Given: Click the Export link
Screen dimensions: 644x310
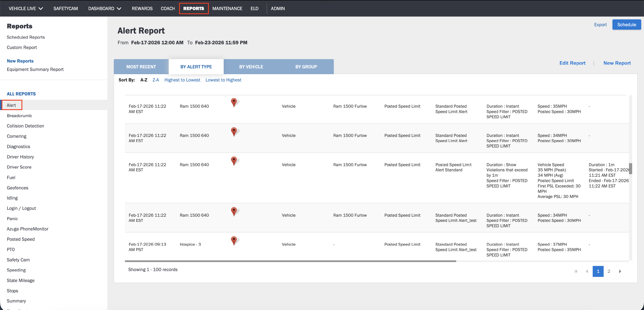Looking at the screenshot, I should pyautogui.click(x=600, y=25).
